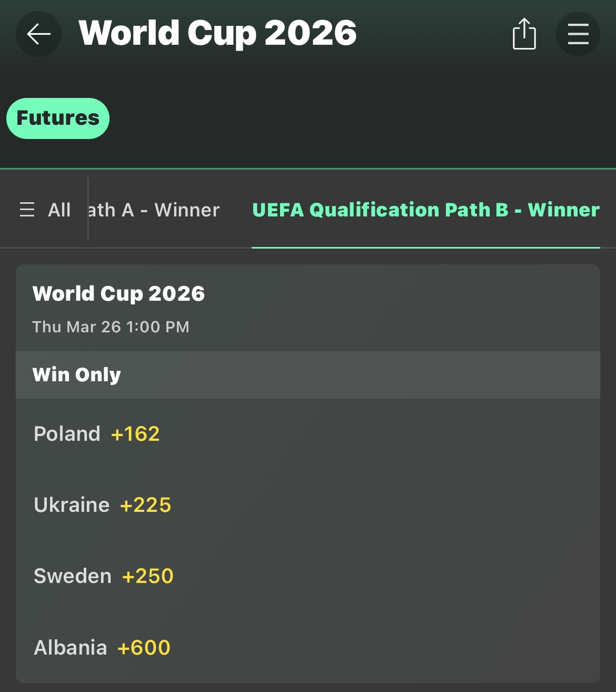The width and height of the screenshot is (616, 692).
Task: Pick Albania +600 odds
Action: tap(144, 648)
